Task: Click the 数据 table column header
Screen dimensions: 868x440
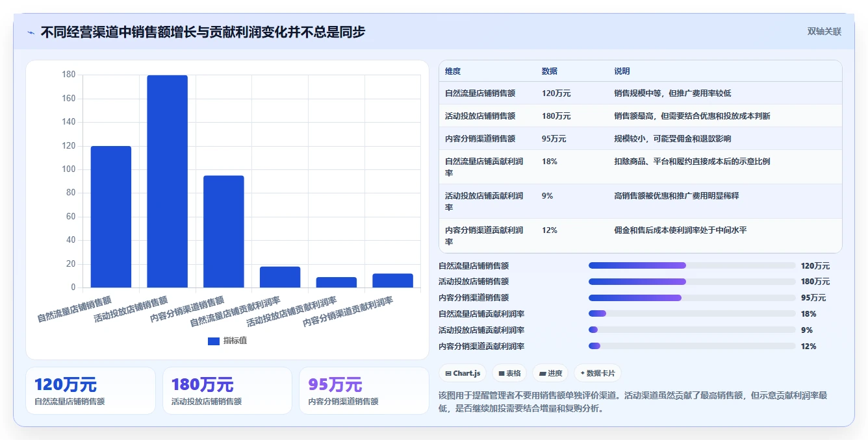Action: coord(550,71)
